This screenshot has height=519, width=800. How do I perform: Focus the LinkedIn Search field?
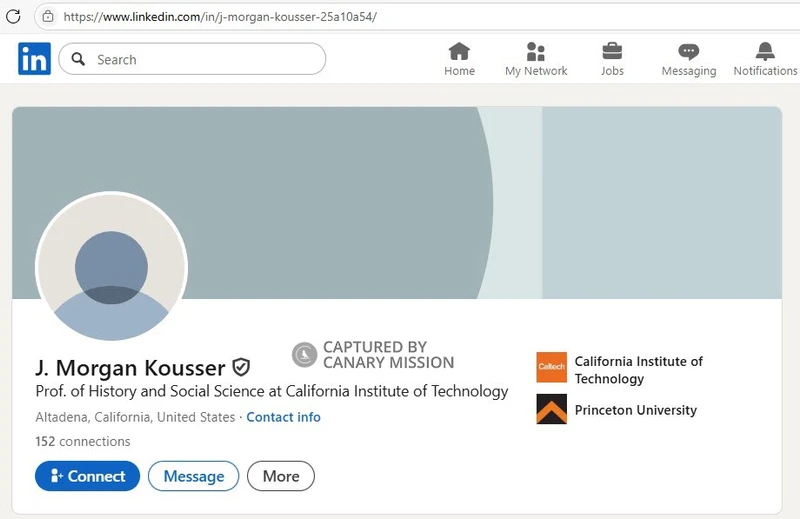pyautogui.click(x=192, y=59)
